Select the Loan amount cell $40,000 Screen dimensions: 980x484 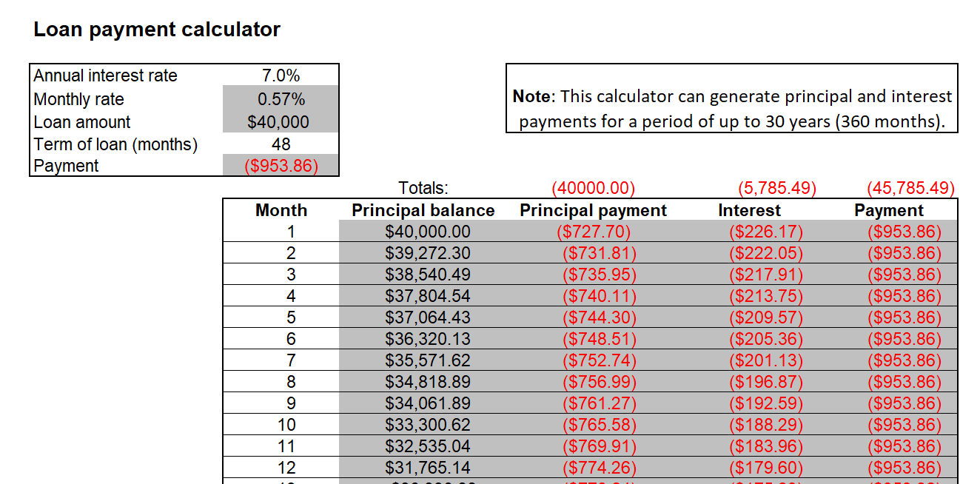point(281,122)
